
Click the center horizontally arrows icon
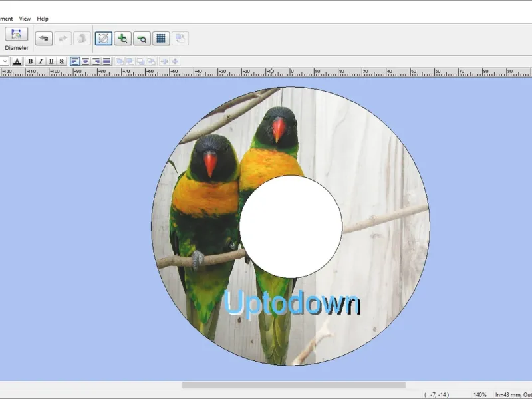pos(164,61)
